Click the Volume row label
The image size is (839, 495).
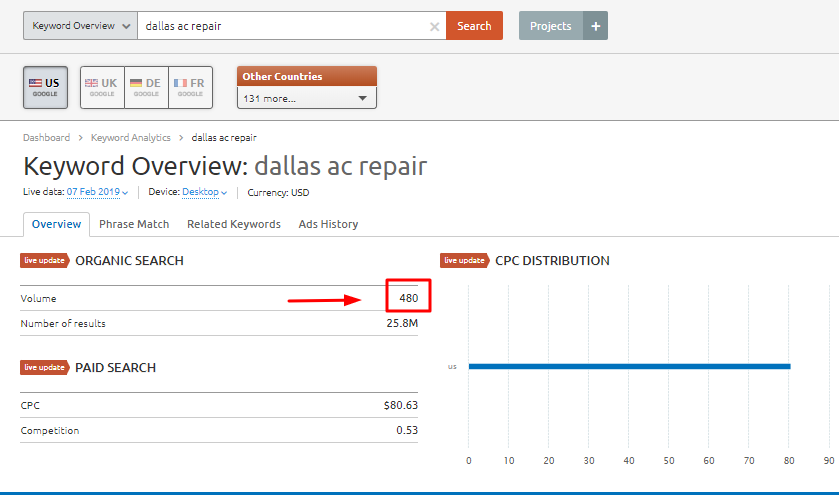pyautogui.click(x=39, y=299)
